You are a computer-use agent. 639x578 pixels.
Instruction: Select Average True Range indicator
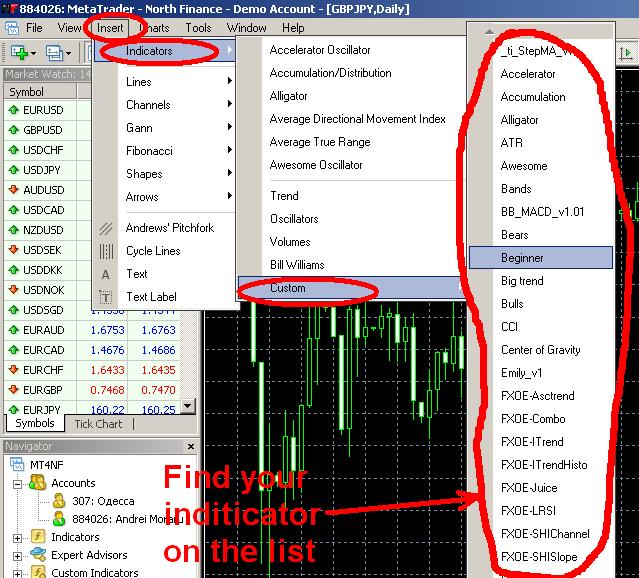click(320, 142)
